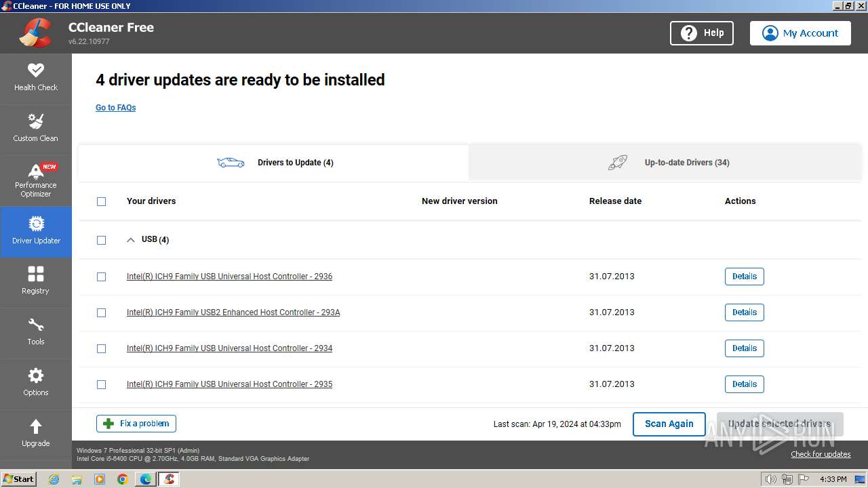Image resolution: width=868 pixels, height=488 pixels.
Task: Click the Show desktop tray icon
Action: point(861,479)
